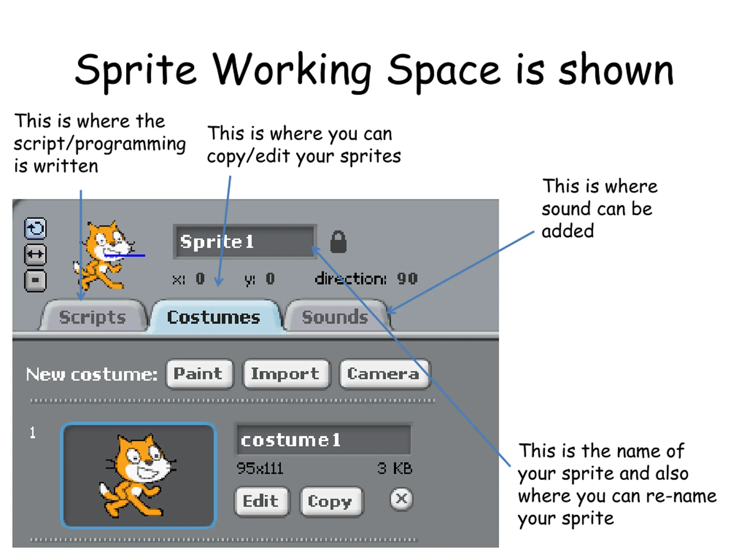Delete costume1 with the X button
Screen dimensions: 747x560
(401, 499)
